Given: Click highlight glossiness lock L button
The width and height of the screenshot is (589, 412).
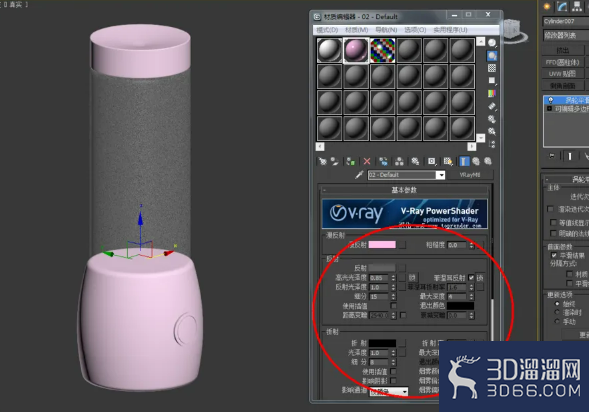Looking at the screenshot, I should click(x=412, y=278).
